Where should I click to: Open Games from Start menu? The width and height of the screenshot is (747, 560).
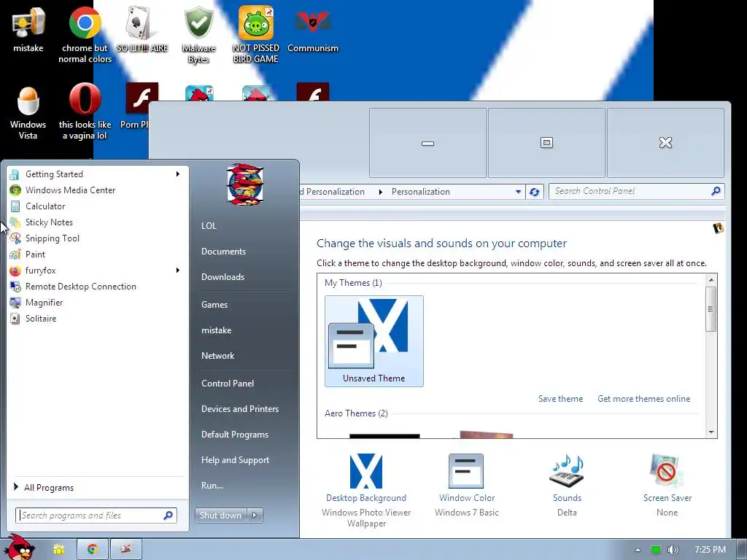(x=214, y=305)
